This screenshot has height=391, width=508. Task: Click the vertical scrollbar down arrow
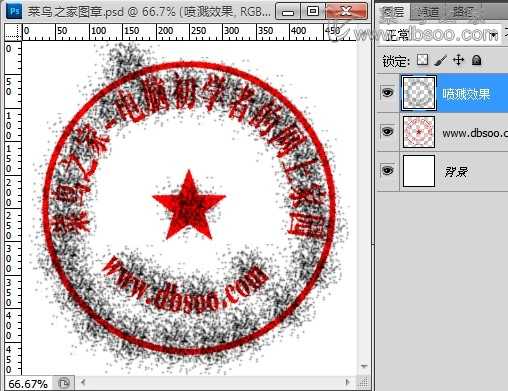[364, 366]
